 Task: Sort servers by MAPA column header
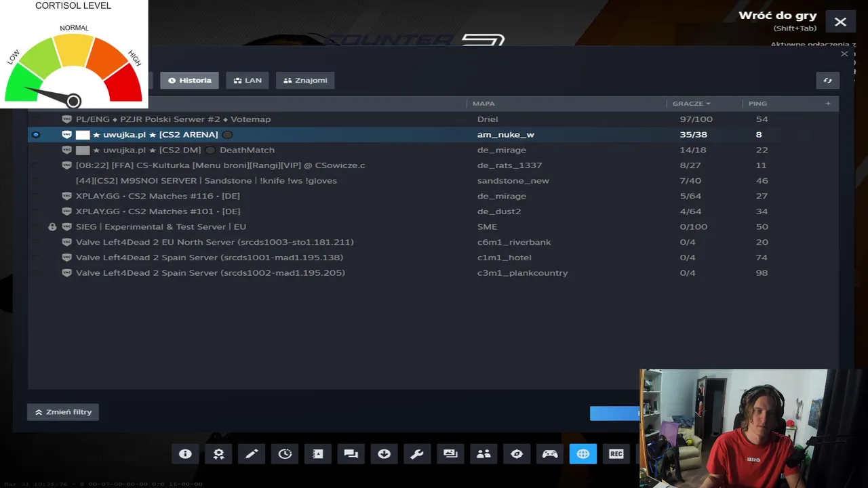pos(484,104)
